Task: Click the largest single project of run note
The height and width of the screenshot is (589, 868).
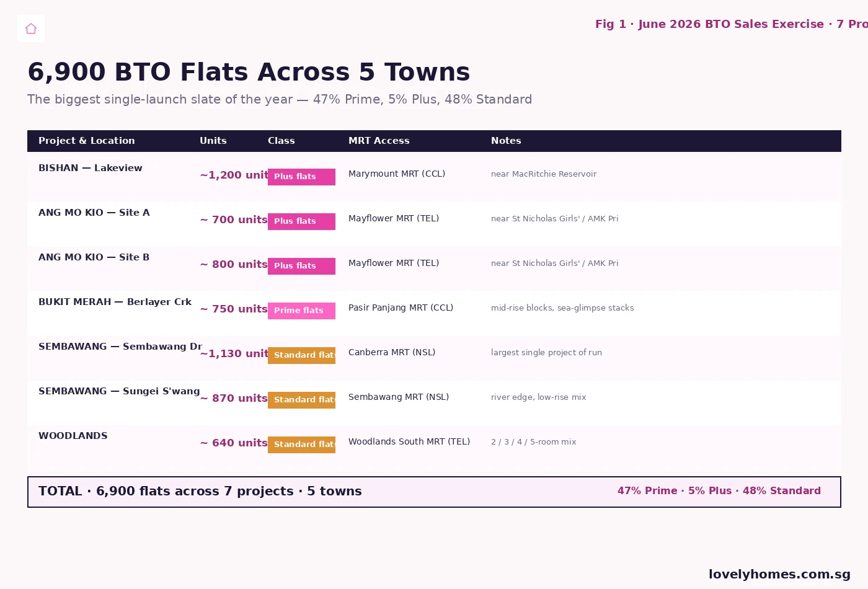Action: tap(546, 353)
